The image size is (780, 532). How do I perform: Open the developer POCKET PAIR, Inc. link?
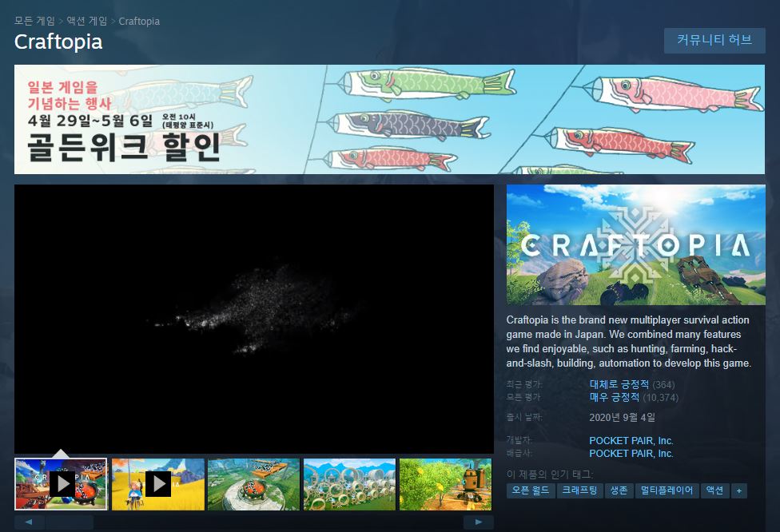tap(631, 441)
